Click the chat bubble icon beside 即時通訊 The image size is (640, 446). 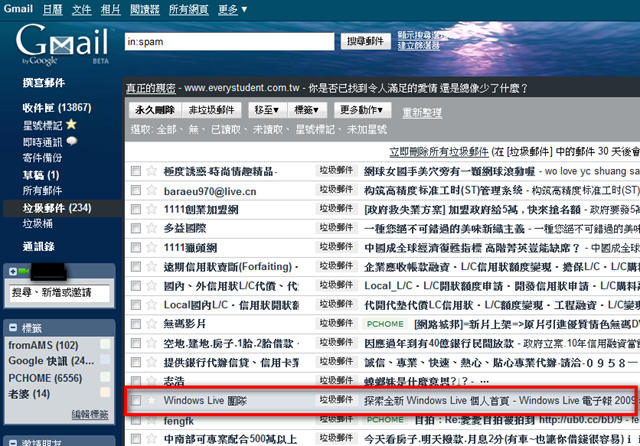coord(72,141)
